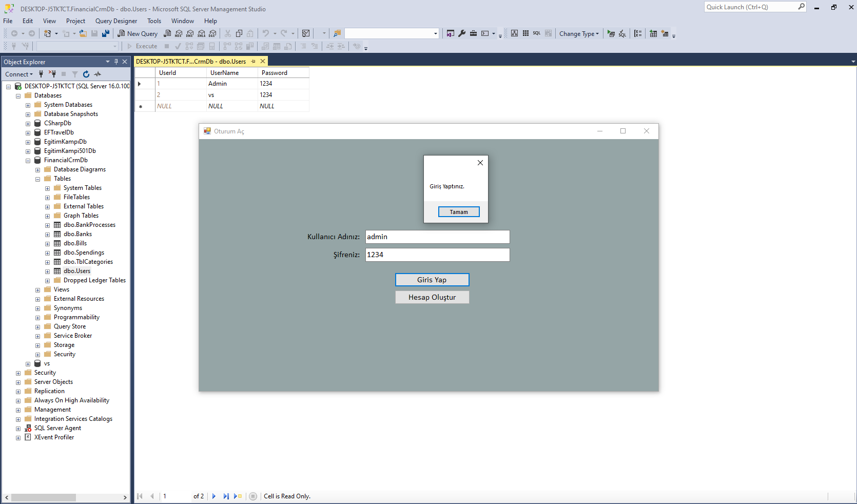The width and height of the screenshot is (857, 504).
Task: Expand the Programmability folder node
Action: (37, 318)
